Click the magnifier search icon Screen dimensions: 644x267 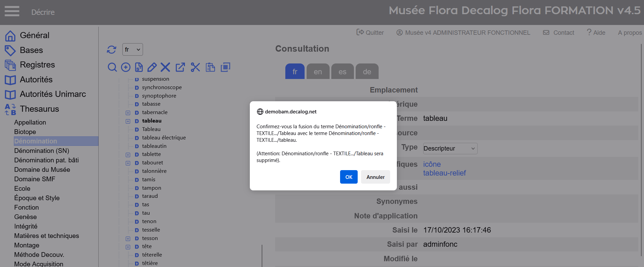tap(112, 67)
